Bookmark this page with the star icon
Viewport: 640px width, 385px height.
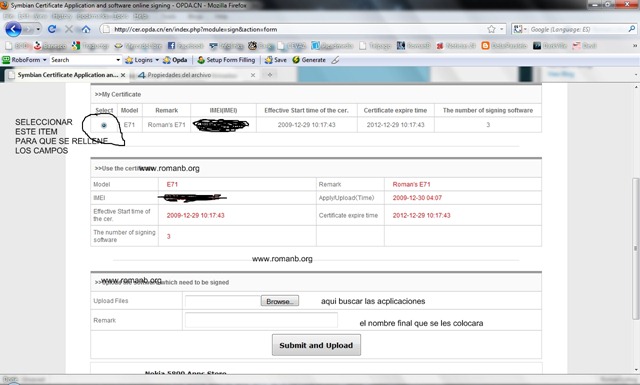coord(491,29)
